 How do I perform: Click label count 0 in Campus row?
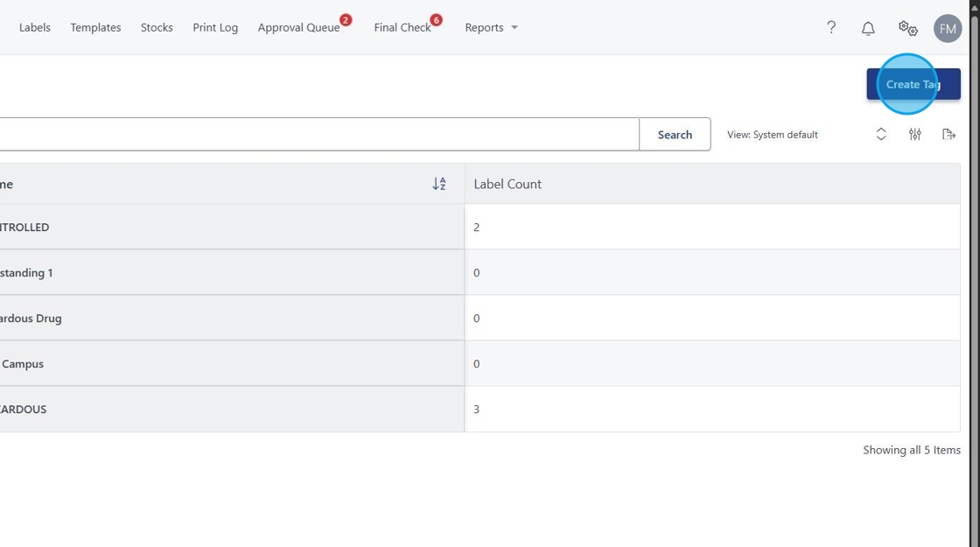pyautogui.click(x=476, y=364)
